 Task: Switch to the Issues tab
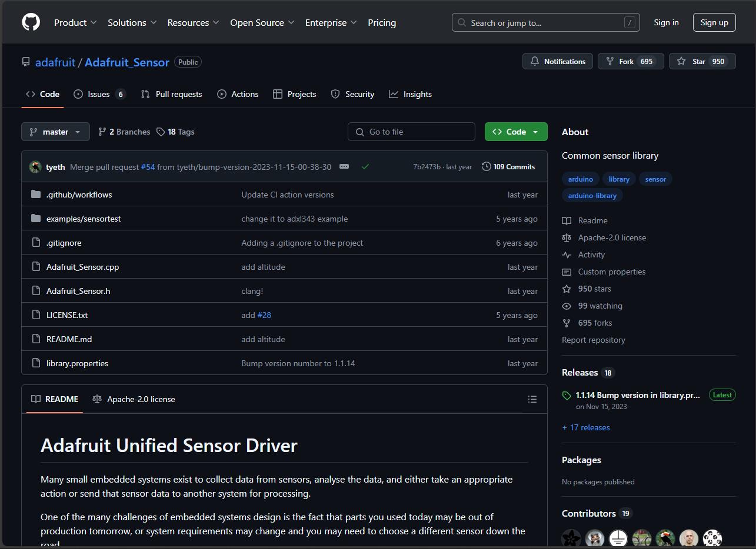[x=99, y=94]
